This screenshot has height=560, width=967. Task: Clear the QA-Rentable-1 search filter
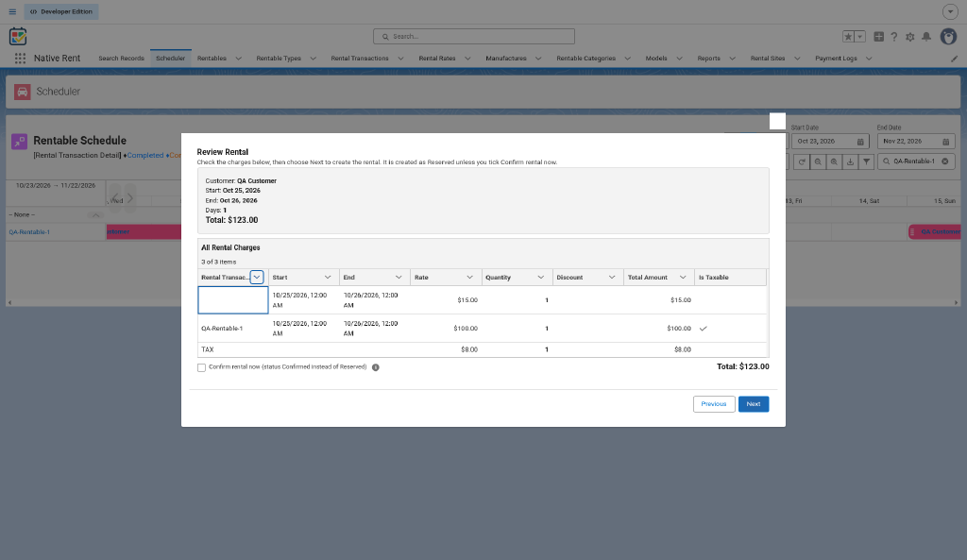[944, 161]
